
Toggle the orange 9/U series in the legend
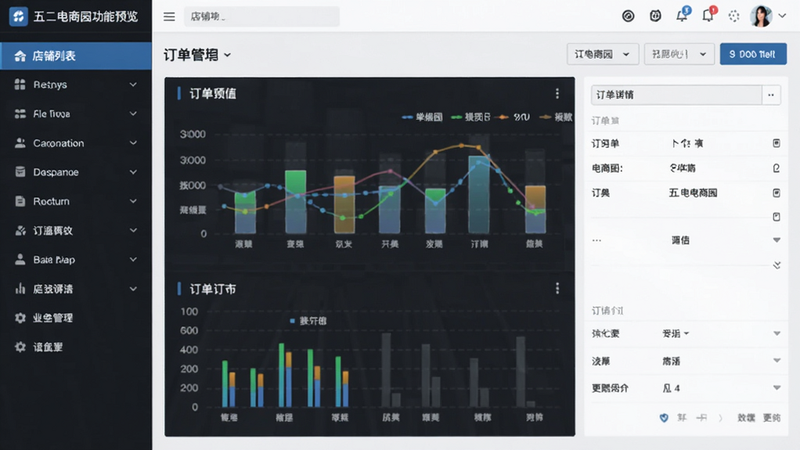click(514, 117)
